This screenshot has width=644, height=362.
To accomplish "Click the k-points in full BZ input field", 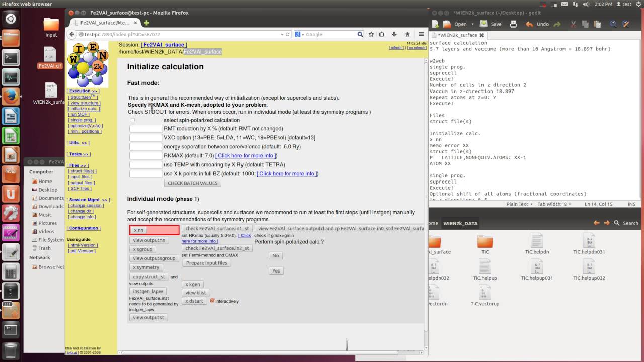I will pyautogui.click(x=146, y=174).
